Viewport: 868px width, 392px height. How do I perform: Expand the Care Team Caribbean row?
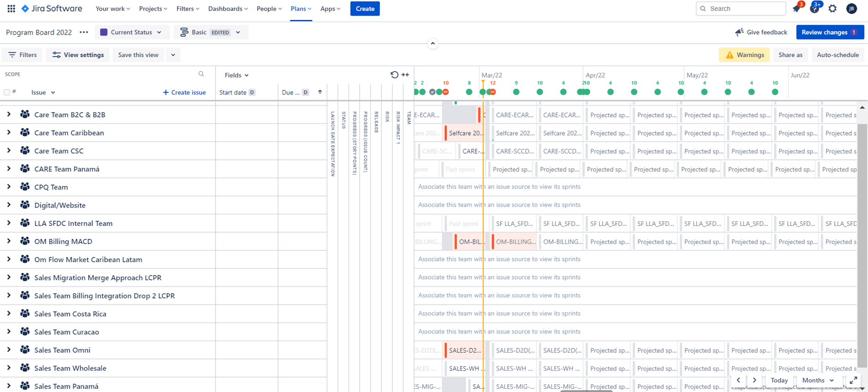(x=9, y=133)
